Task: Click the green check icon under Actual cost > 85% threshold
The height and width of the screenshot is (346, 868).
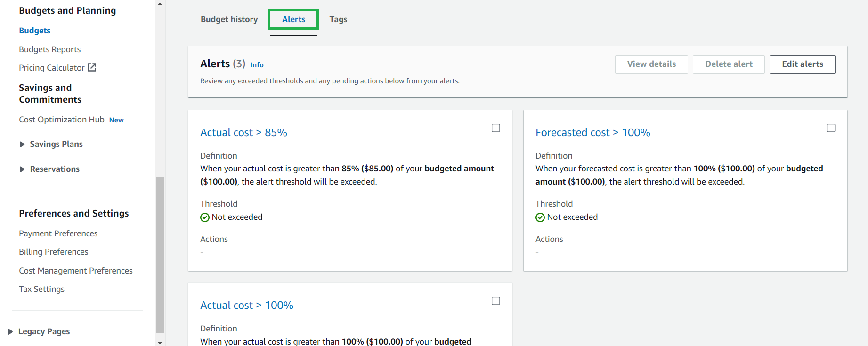Action: 204,217
